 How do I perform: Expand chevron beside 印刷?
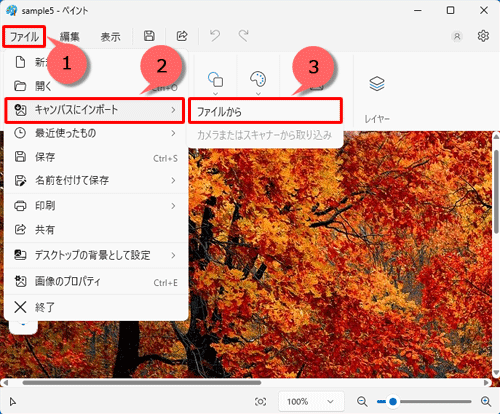coord(173,206)
